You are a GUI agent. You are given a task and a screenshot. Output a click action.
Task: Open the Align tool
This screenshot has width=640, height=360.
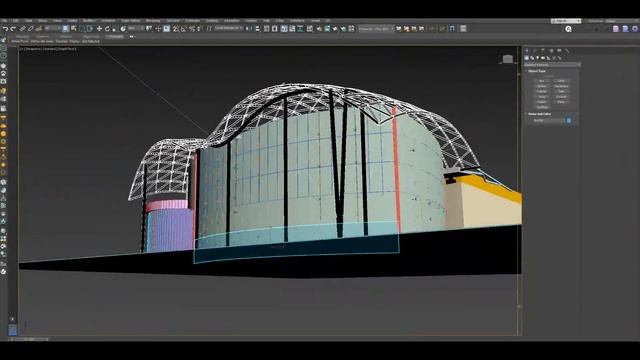[257, 29]
